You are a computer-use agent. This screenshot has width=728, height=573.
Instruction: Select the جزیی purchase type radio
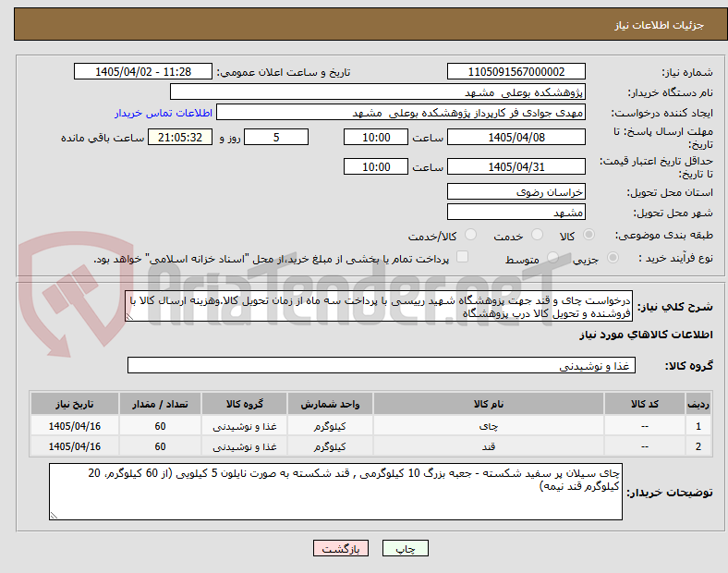point(613,258)
